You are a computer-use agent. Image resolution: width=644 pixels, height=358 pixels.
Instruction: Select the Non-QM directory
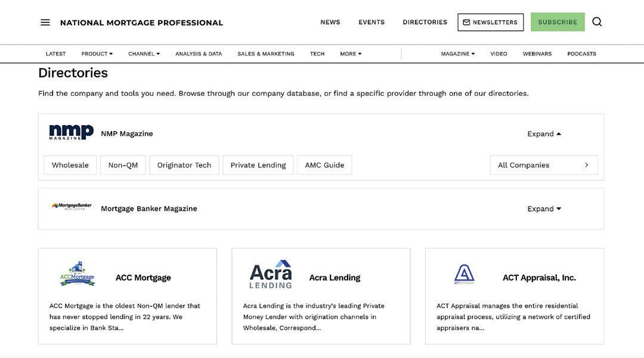point(123,165)
